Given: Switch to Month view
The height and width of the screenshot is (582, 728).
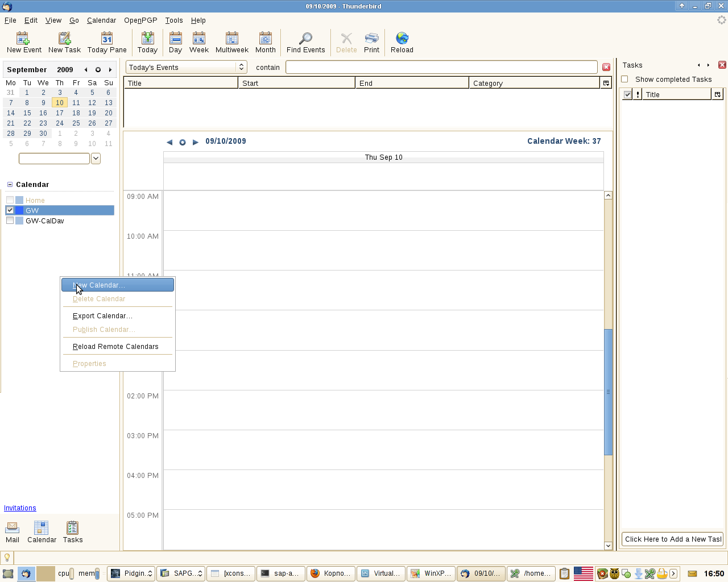Looking at the screenshot, I should pyautogui.click(x=266, y=43).
